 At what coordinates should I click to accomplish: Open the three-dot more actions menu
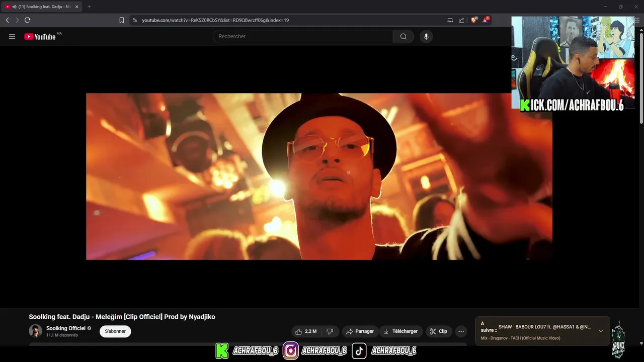pyautogui.click(x=461, y=331)
